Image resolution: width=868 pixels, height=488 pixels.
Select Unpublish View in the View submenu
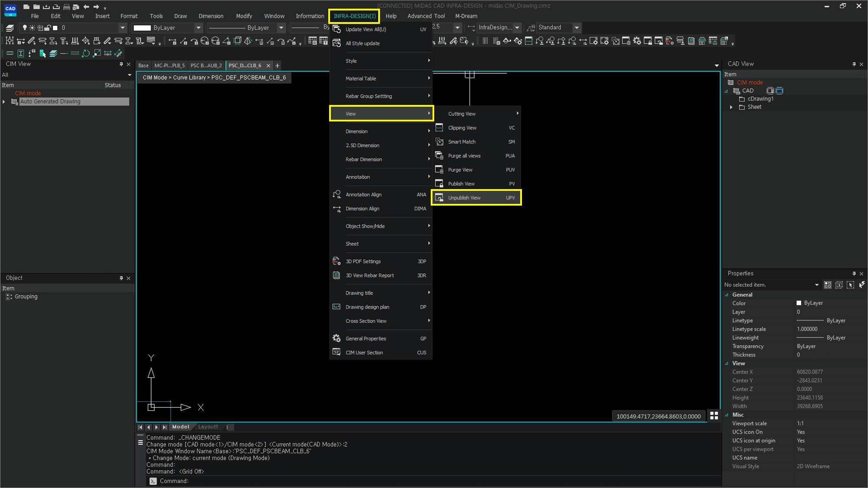(476, 197)
